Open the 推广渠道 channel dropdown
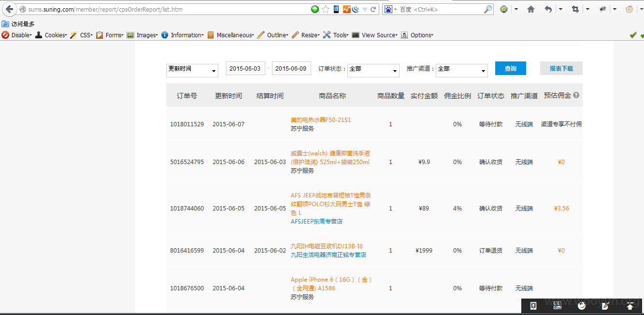This screenshot has height=315, width=644. click(462, 70)
